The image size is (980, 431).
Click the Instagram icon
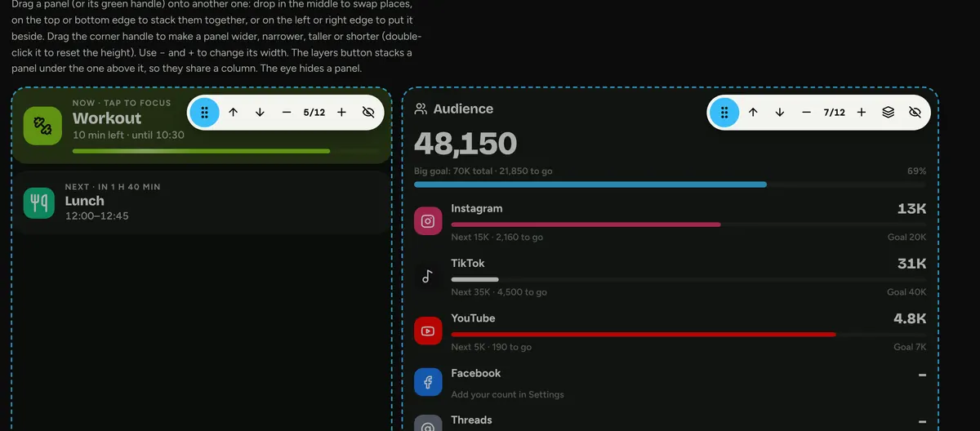coord(428,221)
